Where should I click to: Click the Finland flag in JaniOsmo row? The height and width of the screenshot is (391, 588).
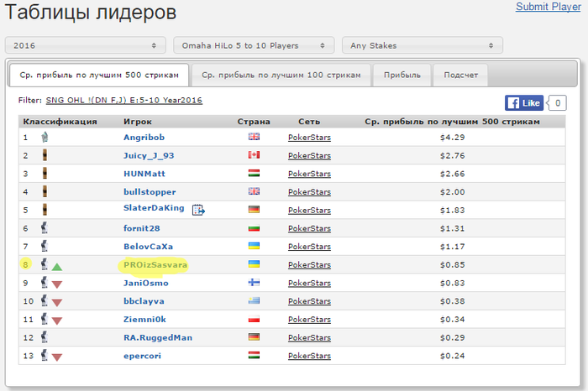254,283
